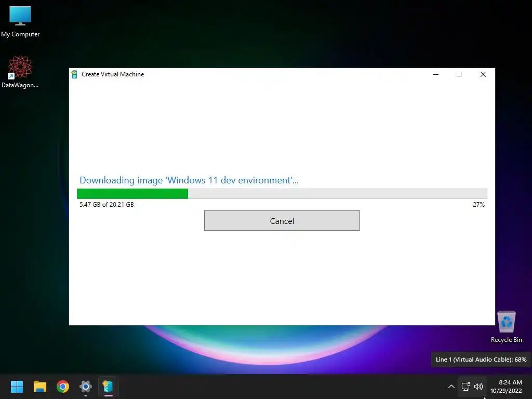Click the volume speaker tray icon
The height and width of the screenshot is (399, 532).
pyautogui.click(x=478, y=387)
